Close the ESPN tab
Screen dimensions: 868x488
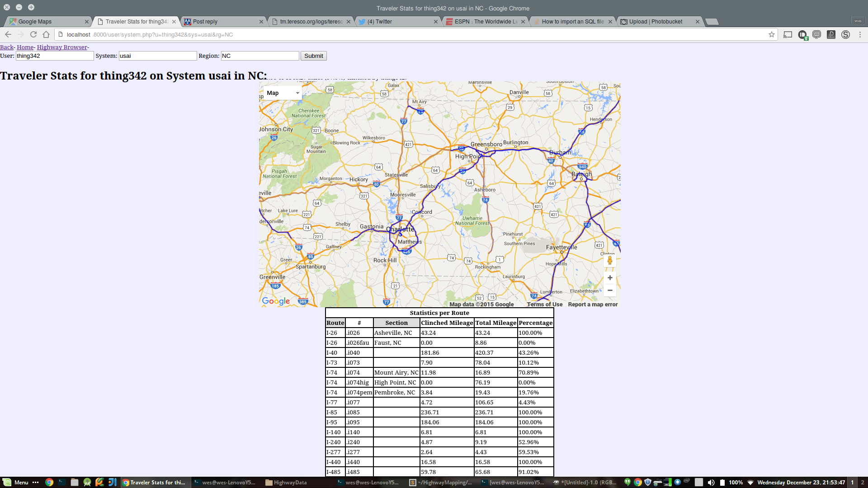coord(523,22)
